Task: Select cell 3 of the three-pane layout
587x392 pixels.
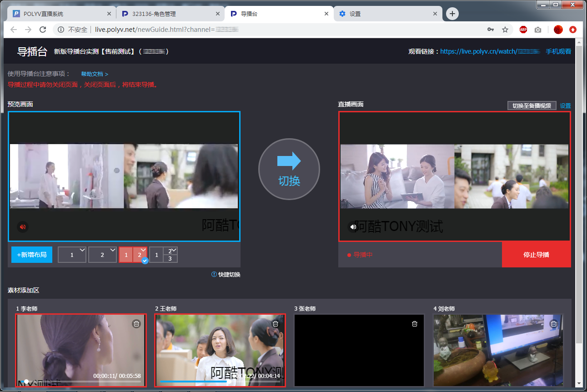Action: [x=170, y=259]
